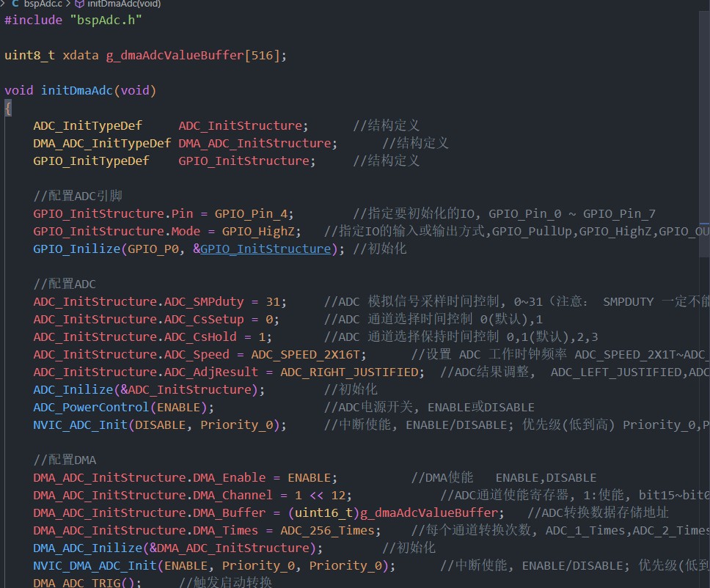The height and width of the screenshot is (588, 710).
Task: Click the //ADC电源开关 comment
Action: pos(429,408)
